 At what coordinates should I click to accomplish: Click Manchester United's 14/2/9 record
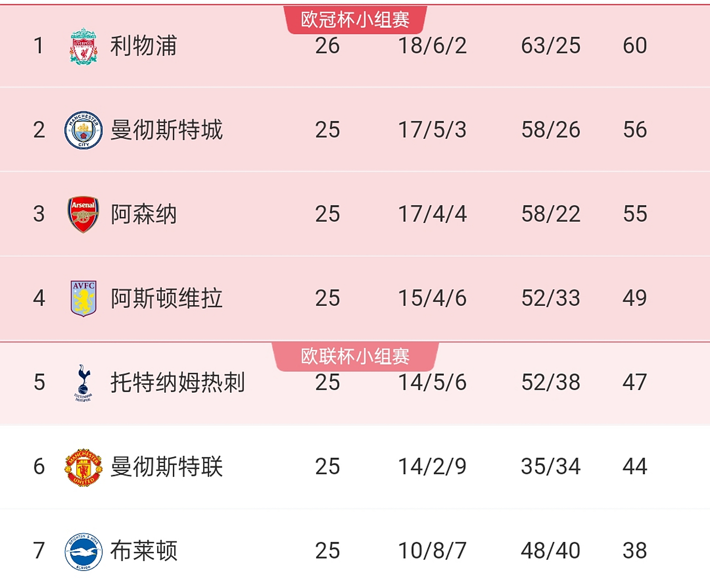[432, 467]
